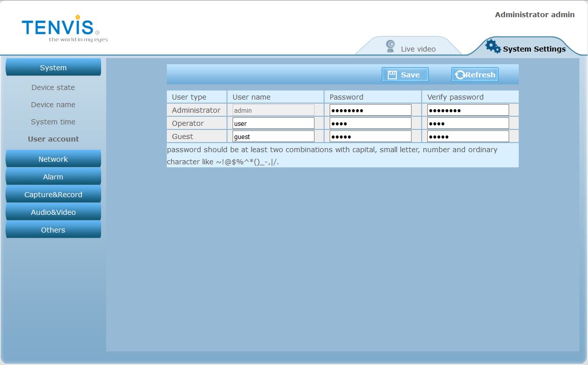Viewport: 588px width, 365px height.
Task: Open the Capture&Record section
Action: (53, 195)
